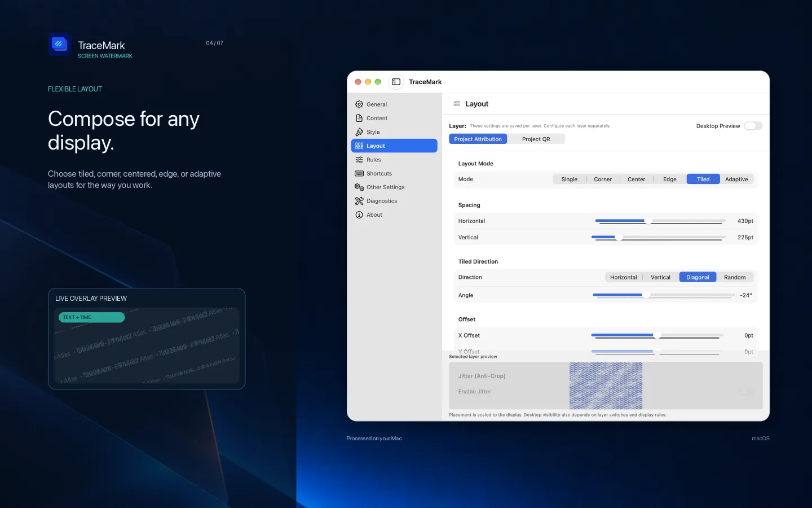Click the Angle slider
812x508 pixels.
(x=664, y=295)
